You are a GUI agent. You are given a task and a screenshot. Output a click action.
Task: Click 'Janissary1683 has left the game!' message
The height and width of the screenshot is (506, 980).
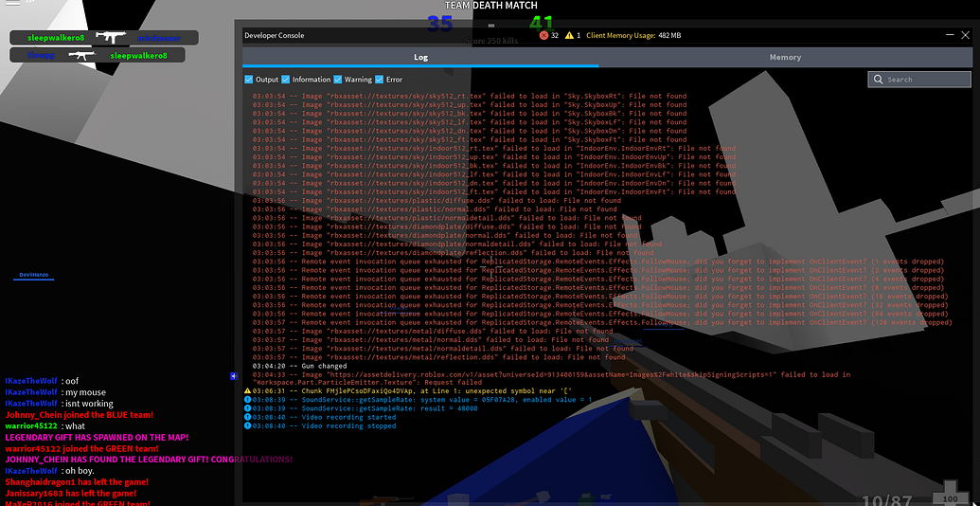(x=73, y=494)
